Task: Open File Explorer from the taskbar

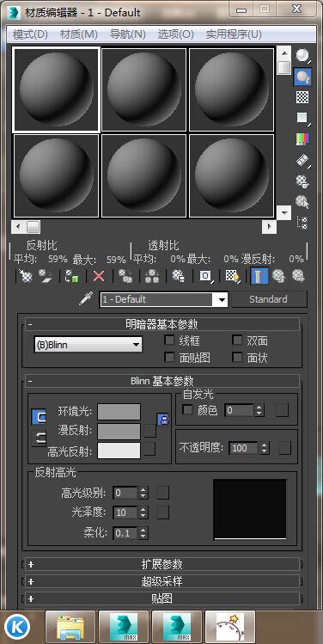Action: (70, 627)
